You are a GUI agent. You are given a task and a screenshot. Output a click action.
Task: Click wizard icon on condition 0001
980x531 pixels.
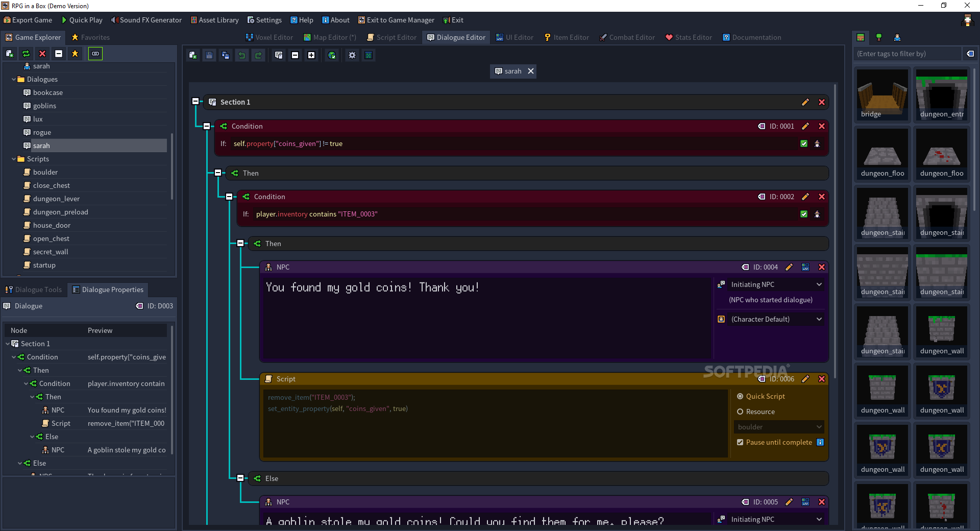tap(817, 143)
